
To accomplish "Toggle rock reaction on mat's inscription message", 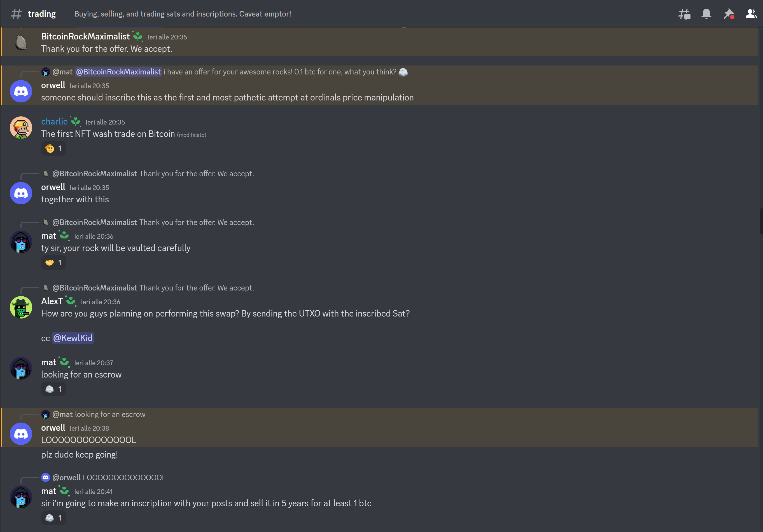I will pos(53,518).
